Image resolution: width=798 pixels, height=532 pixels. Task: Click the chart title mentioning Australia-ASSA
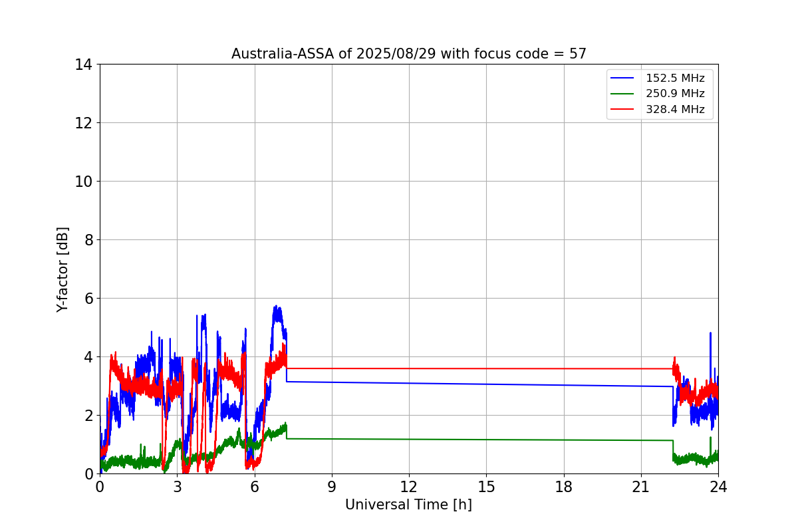[x=409, y=54]
